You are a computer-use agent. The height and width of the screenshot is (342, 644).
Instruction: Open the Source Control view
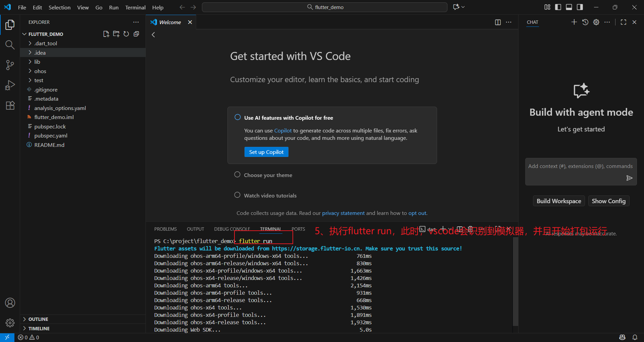[10, 65]
